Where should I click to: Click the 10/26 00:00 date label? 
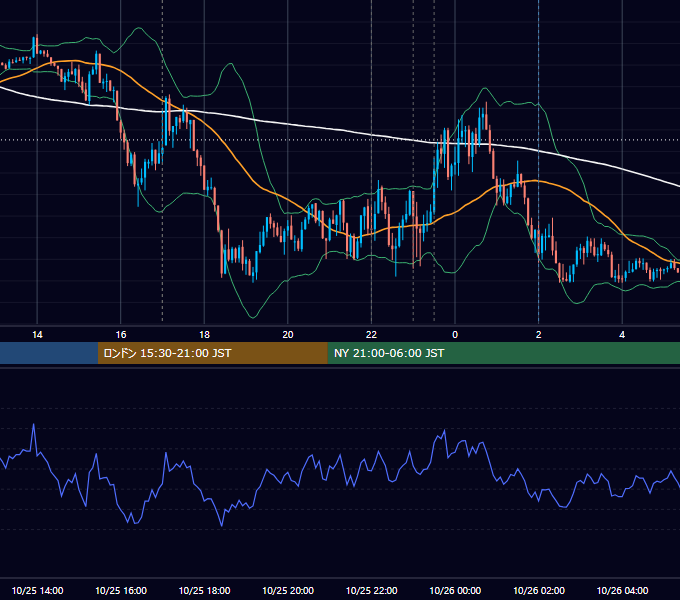pos(455,590)
